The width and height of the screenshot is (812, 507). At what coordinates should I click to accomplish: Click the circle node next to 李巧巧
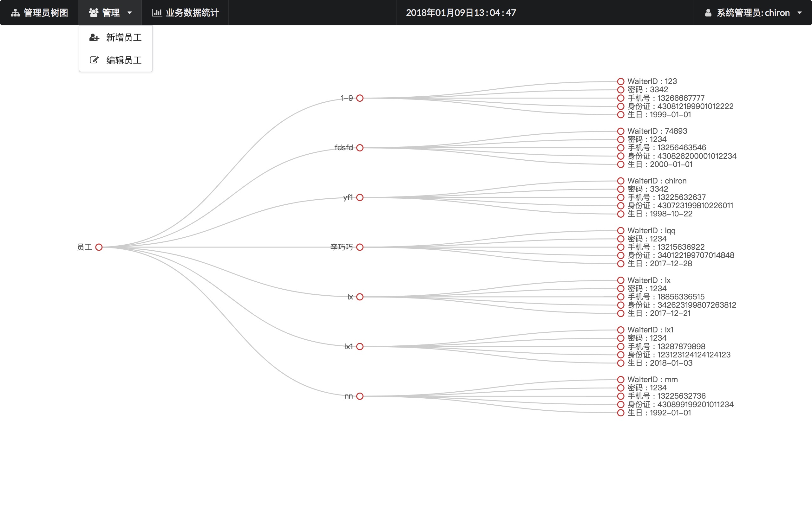(360, 247)
